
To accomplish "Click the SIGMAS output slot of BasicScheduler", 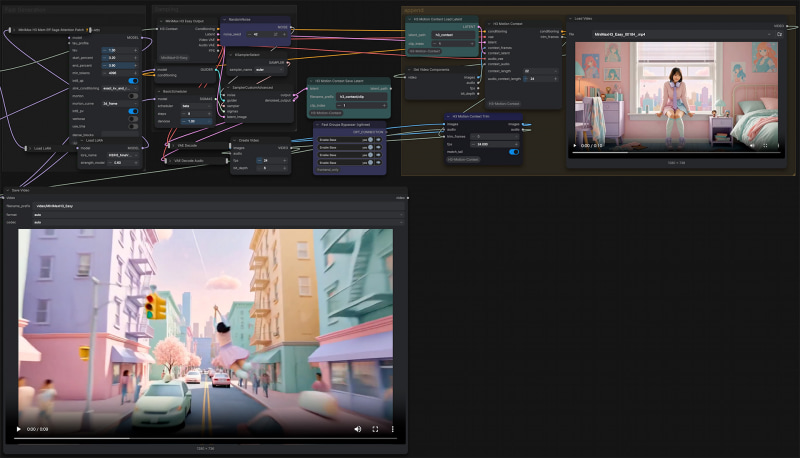I will (x=214, y=98).
